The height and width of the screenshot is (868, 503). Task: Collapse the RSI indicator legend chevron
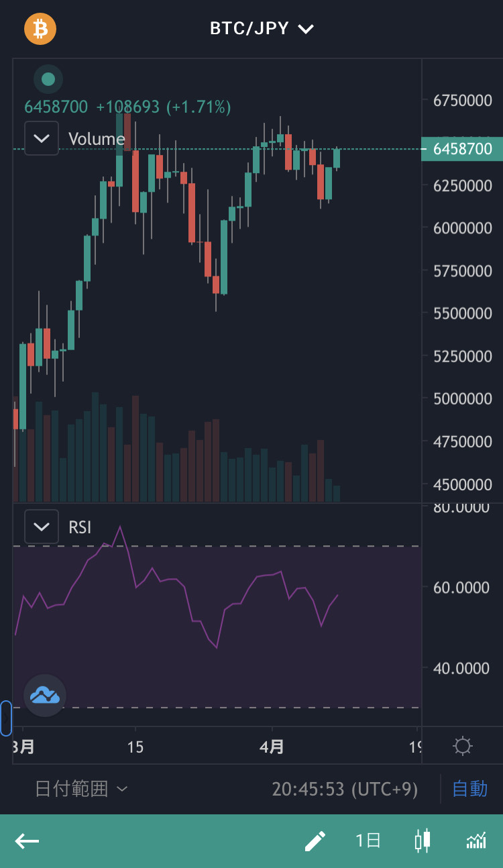point(42,527)
